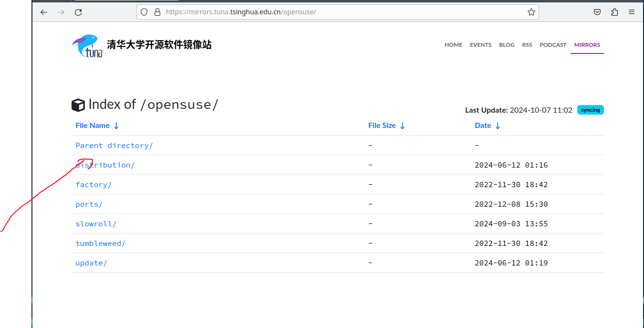
Task: Open the PODCAST nav item
Action: [553, 45]
